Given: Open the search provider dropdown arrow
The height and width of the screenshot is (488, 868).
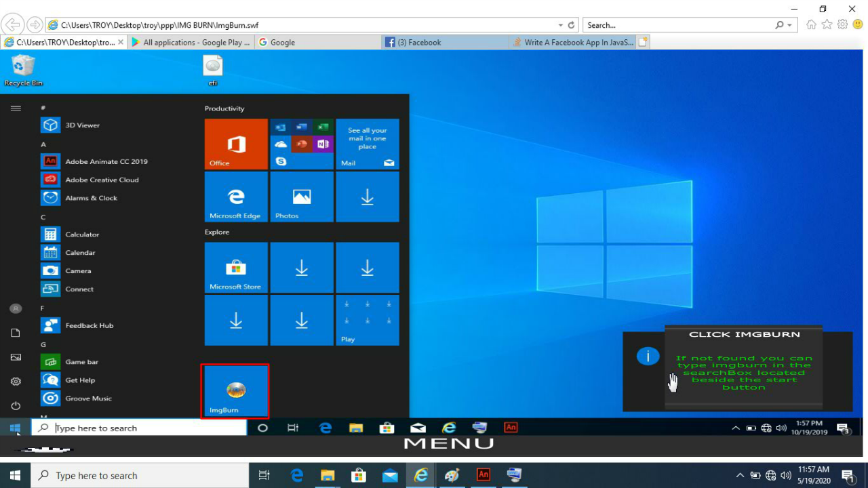Looking at the screenshot, I should [789, 25].
